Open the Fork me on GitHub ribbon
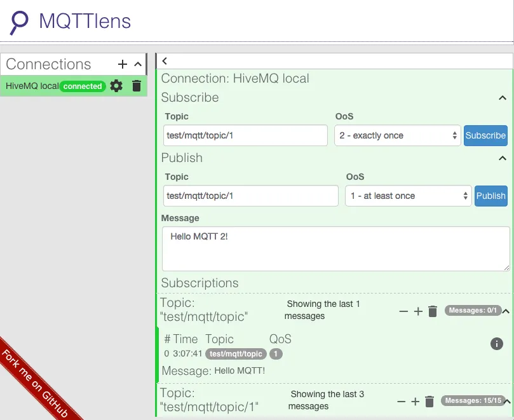Image resolution: width=514 pixels, height=420 pixels. click(34, 384)
